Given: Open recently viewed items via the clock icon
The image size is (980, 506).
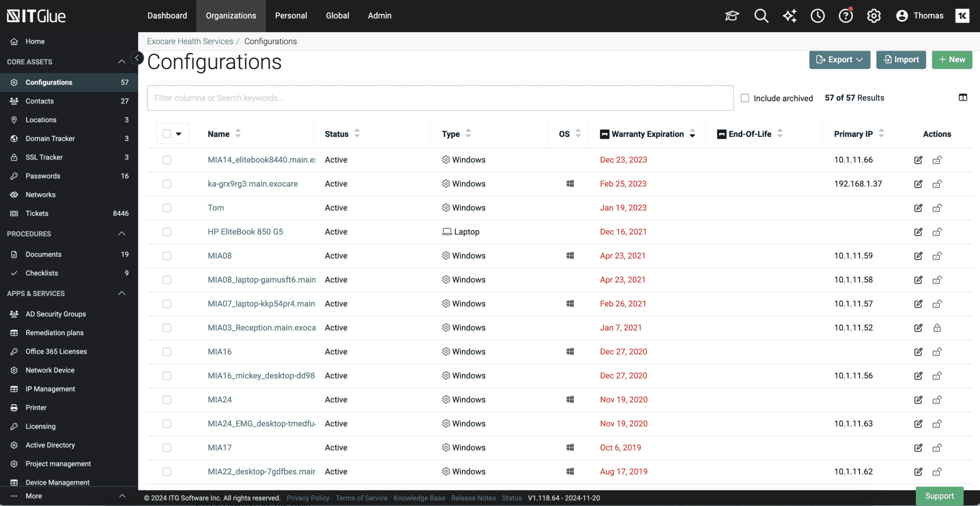Looking at the screenshot, I should [818, 15].
